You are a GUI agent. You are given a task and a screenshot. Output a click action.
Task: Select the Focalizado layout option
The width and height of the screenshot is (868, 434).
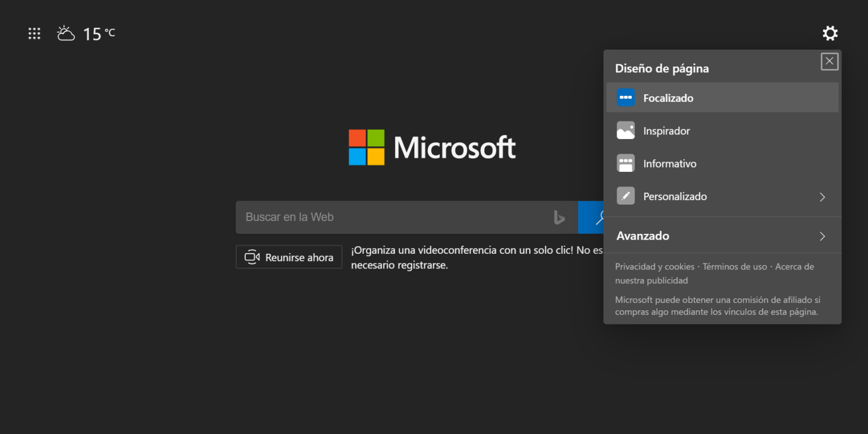722,98
